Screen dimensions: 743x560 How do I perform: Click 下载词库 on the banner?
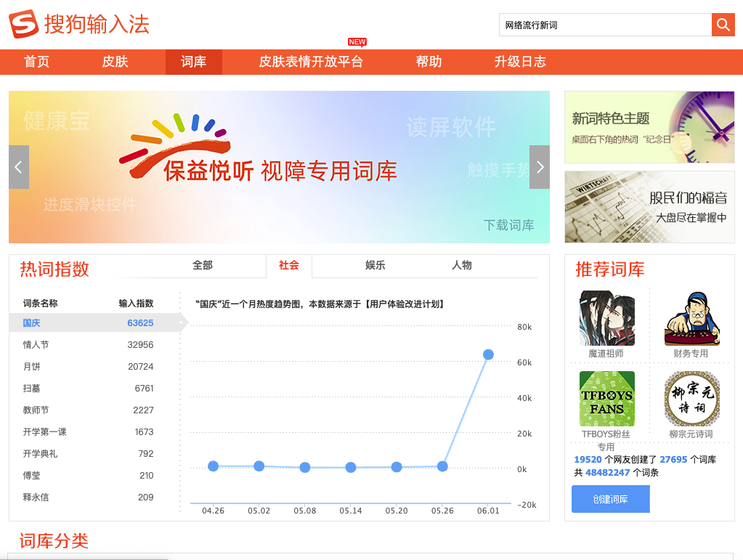[x=509, y=225]
